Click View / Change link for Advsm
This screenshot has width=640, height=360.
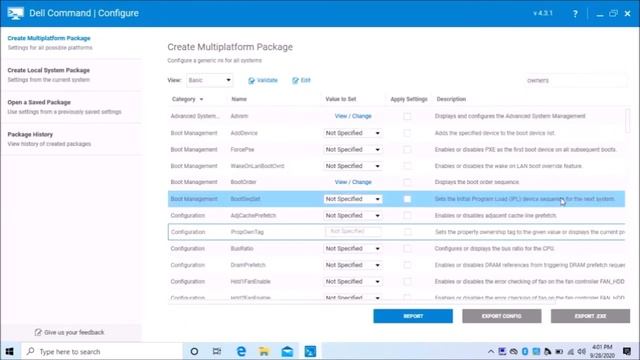point(353,116)
